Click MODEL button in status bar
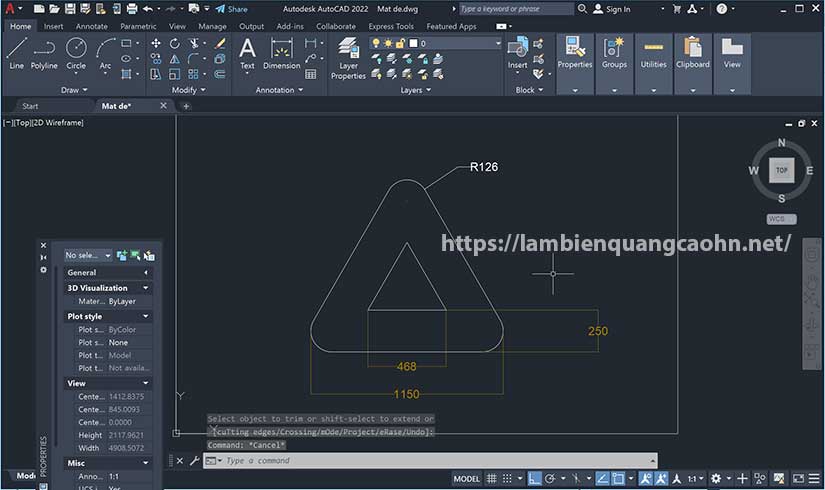 (x=467, y=478)
